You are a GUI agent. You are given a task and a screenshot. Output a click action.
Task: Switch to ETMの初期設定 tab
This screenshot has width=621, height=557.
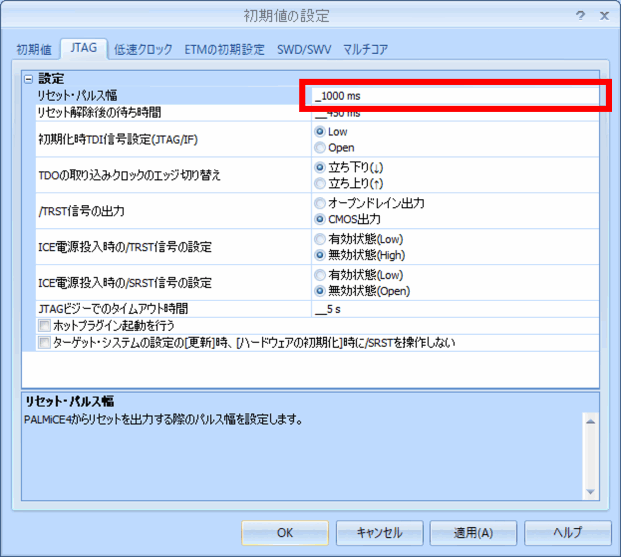click(225, 49)
